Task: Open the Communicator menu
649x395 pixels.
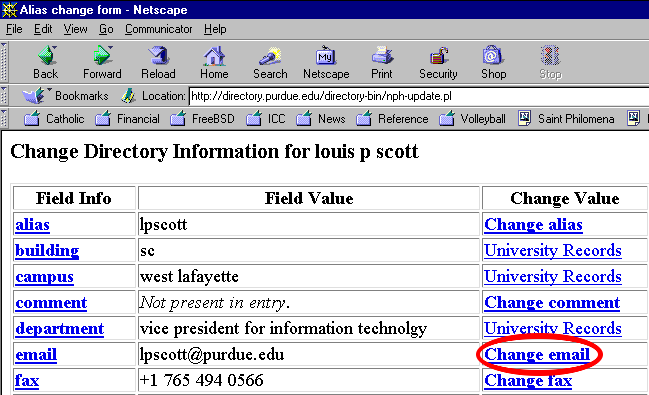Action: [x=159, y=29]
